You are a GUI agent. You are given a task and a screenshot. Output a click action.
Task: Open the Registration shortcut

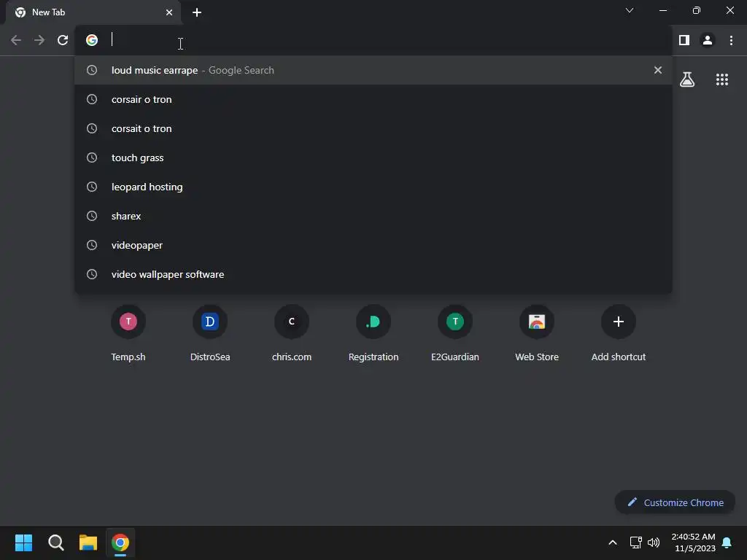click(373, 333)
